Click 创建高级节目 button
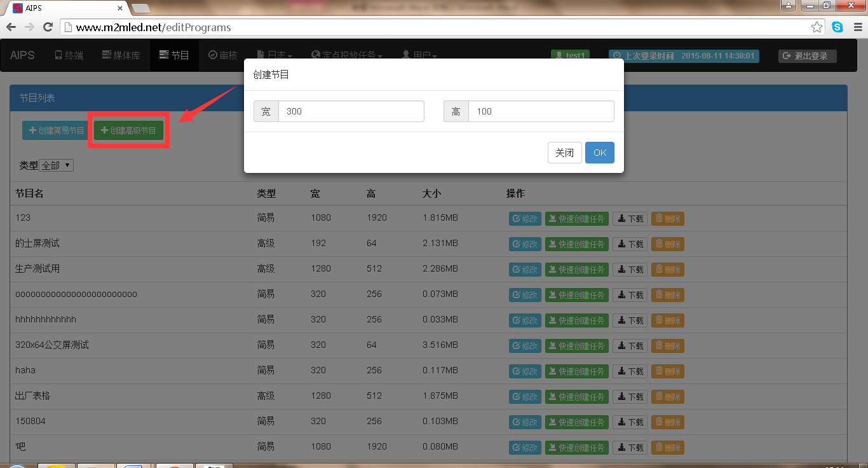Screen dimensions: 868x468 click(x=128, y=130)
